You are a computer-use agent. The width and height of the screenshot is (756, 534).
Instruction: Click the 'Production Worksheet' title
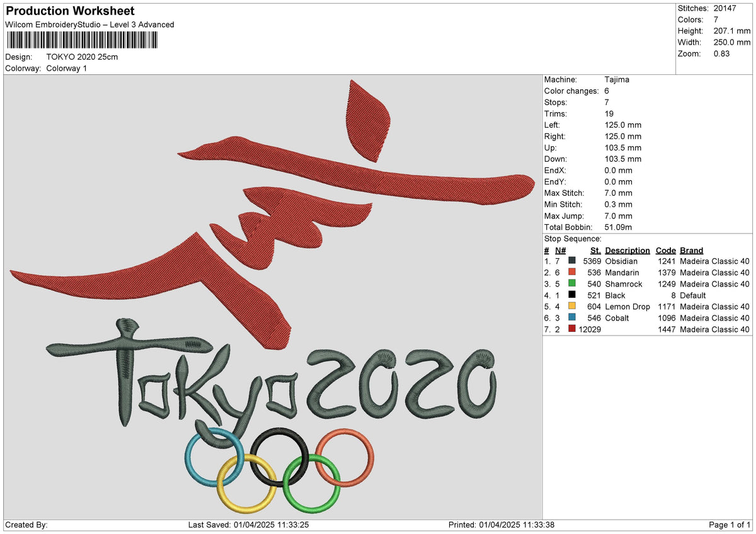tap(69, 11)
